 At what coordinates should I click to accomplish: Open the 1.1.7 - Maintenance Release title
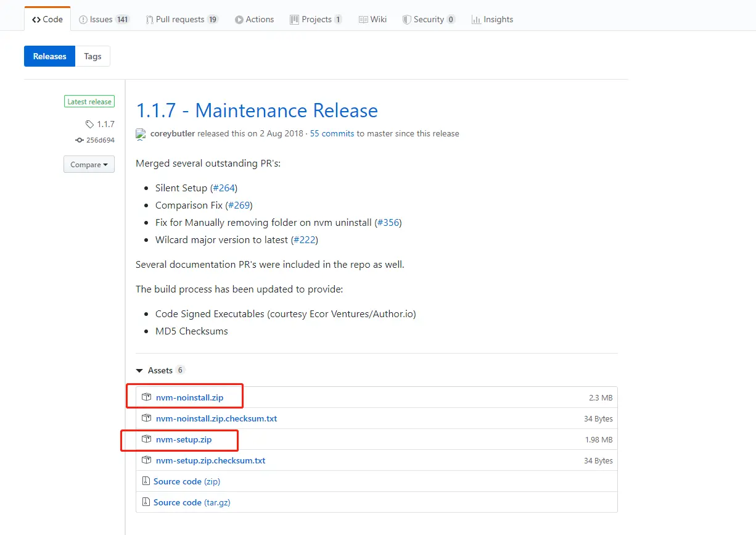(257, 110)
